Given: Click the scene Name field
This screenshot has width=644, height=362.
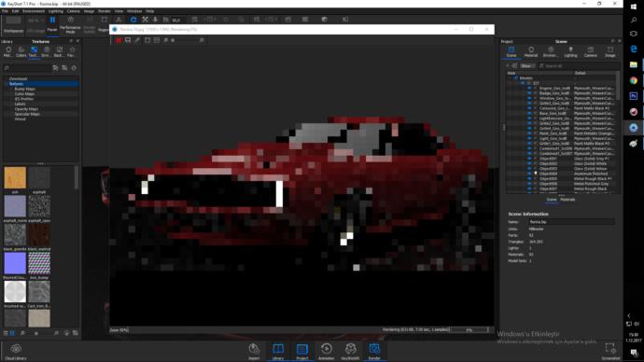Looking at the screenshot, I should [571, 222].
